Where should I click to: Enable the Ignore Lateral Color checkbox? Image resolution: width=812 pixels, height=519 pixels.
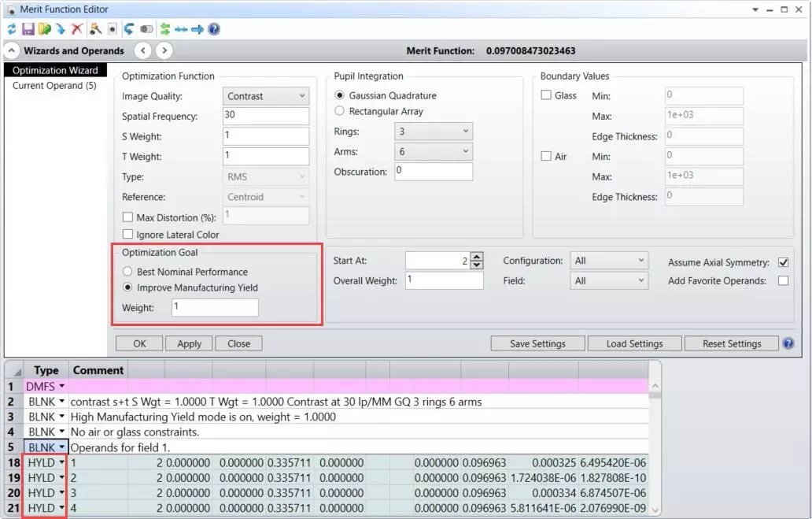click(127, 235)
